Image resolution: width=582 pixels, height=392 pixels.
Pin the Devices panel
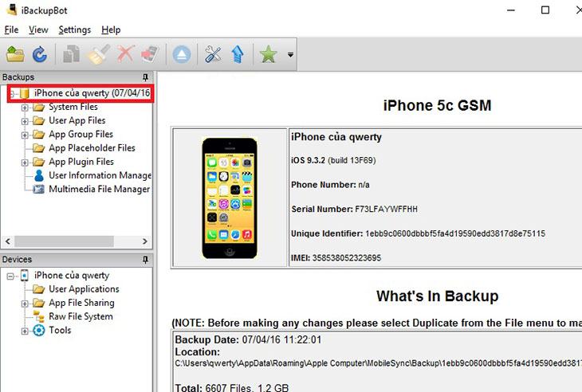pos(145,260)
